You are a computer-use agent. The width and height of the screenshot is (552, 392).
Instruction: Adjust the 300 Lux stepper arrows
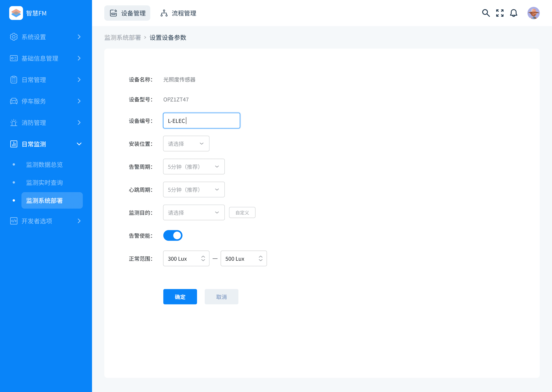coord(203,259)
